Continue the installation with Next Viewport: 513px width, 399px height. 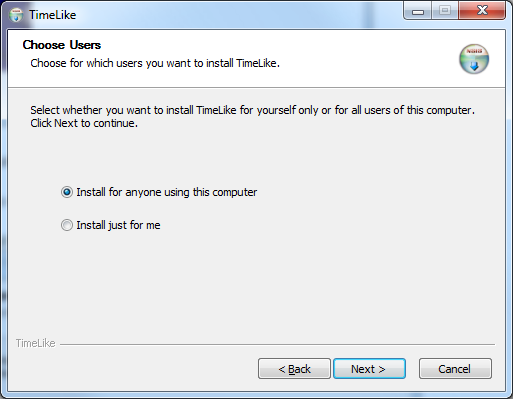pyautogui.click(x=369, y=369)
